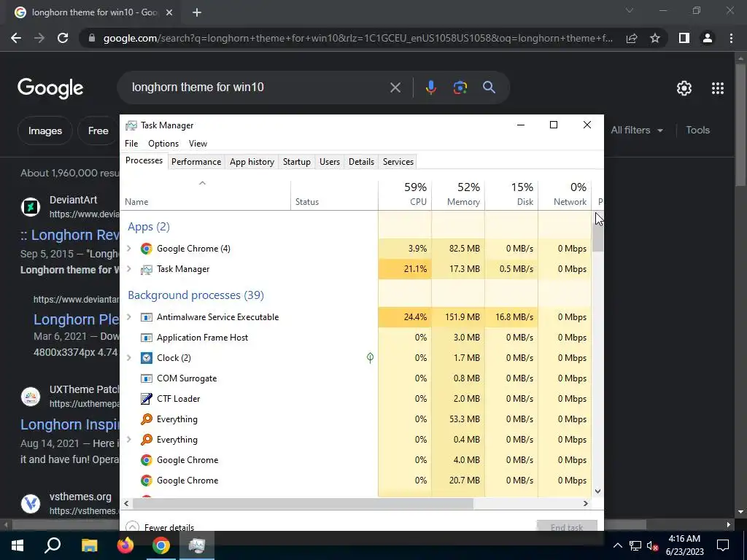The height and width of the screenshot is (560, 747).
Task: Select the Everything 53.3 MB process row
Action: (x=355, y=419)
